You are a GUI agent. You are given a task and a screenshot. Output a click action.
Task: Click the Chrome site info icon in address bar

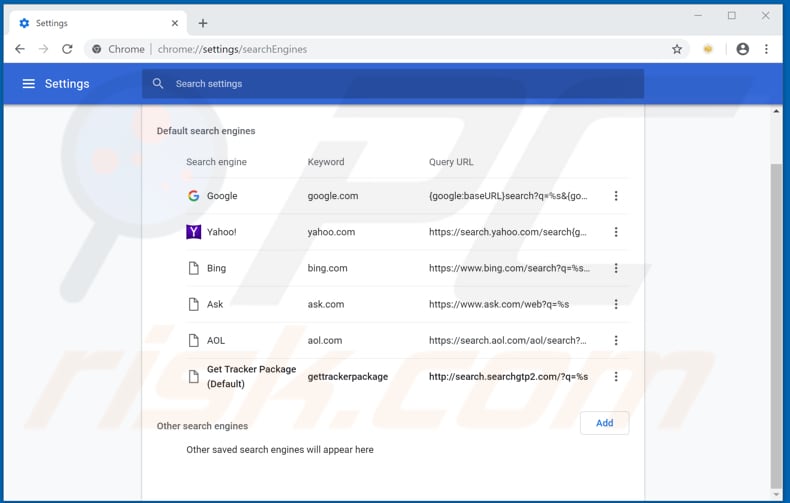pos(96,49)
